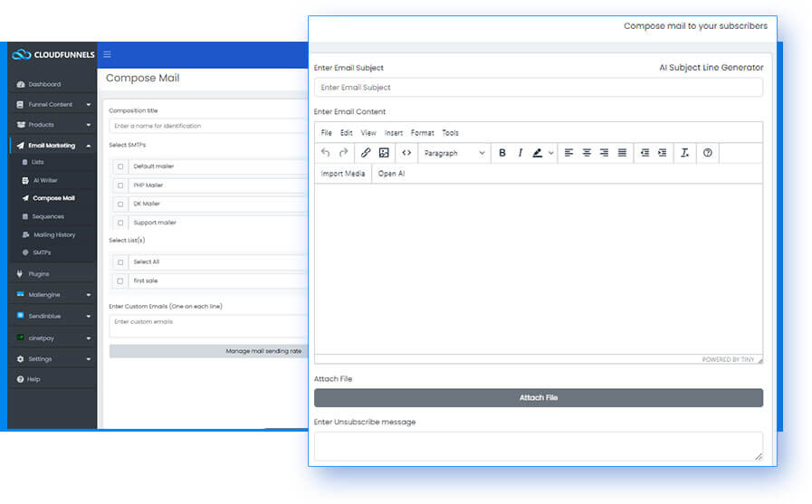Open the File menu in editor
The image size is (812, 504).
pos(326,133)
